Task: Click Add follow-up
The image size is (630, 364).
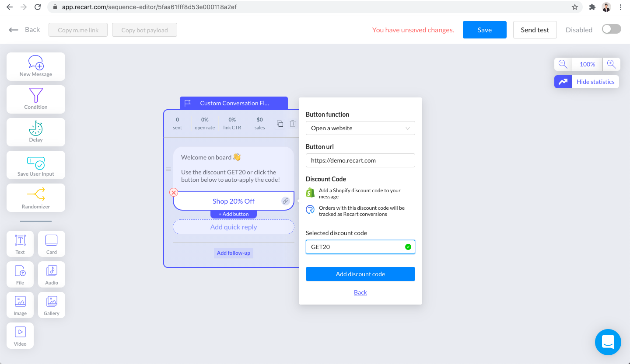Action: click(x=234, y=253)
